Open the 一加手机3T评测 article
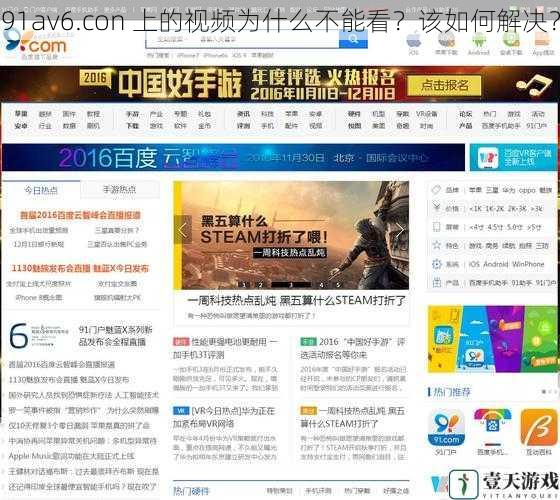This screenshot has width=560, height=500. click(x=225, y=348)
